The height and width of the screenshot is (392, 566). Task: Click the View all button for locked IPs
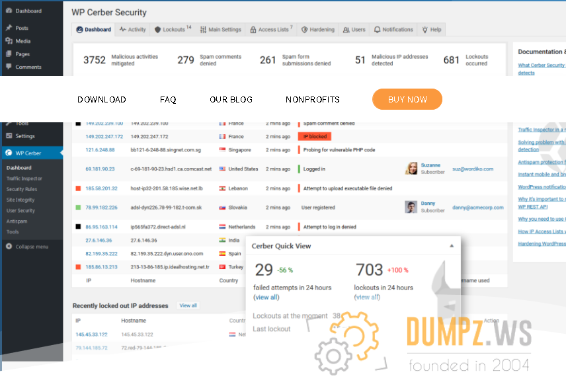(188, 305)
